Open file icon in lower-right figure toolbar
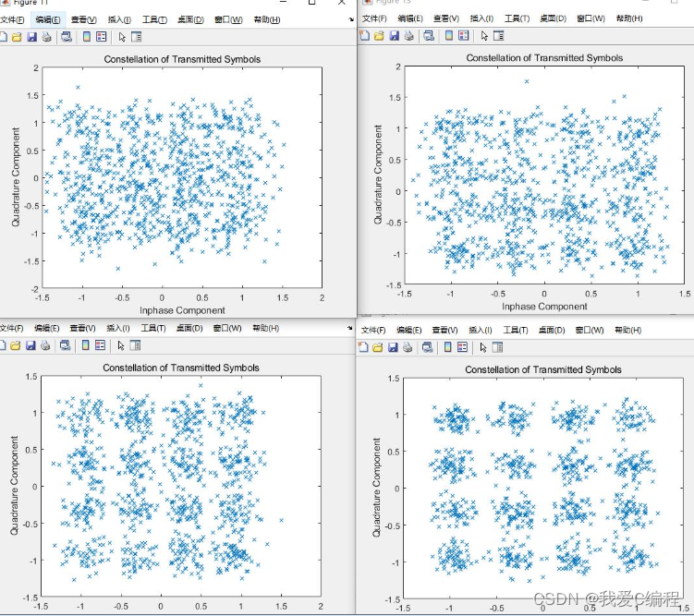694x616 pixels. (378, 347)
